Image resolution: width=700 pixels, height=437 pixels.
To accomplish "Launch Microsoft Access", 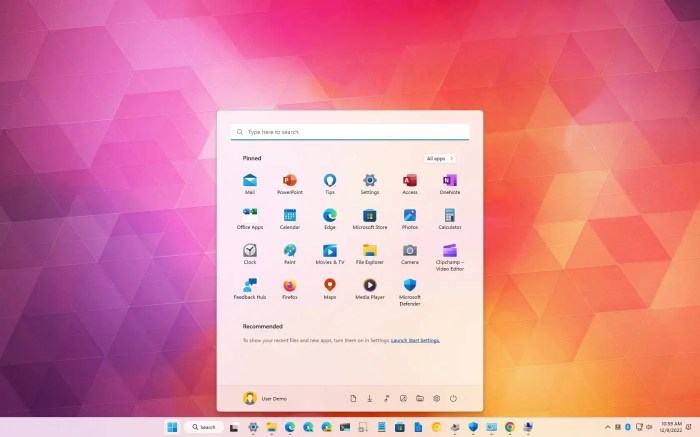I will tap(410, 183).
